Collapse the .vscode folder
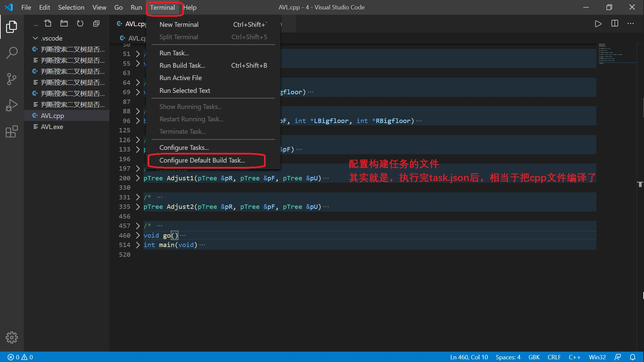644x362 pixels. pos(35,38)
